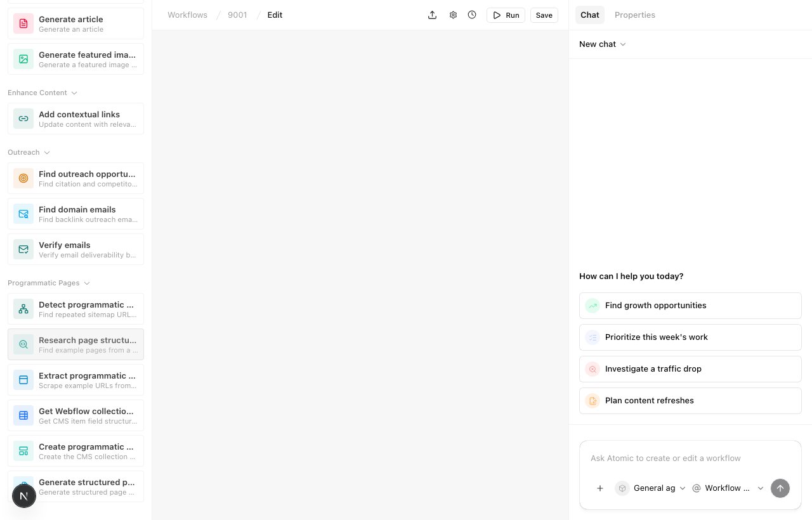The image size is (812, 520).
Task: Choose Prioritize this week's work suggestion
Action: tap(690, 337)
